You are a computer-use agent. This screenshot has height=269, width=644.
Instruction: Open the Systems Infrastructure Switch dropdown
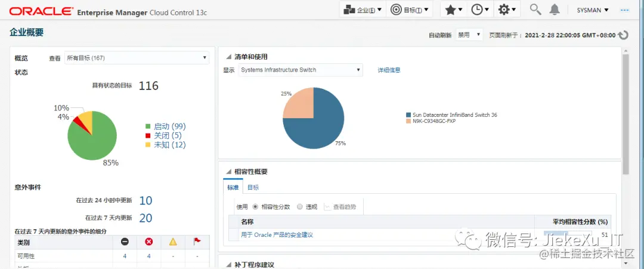[x=301, y=70]
